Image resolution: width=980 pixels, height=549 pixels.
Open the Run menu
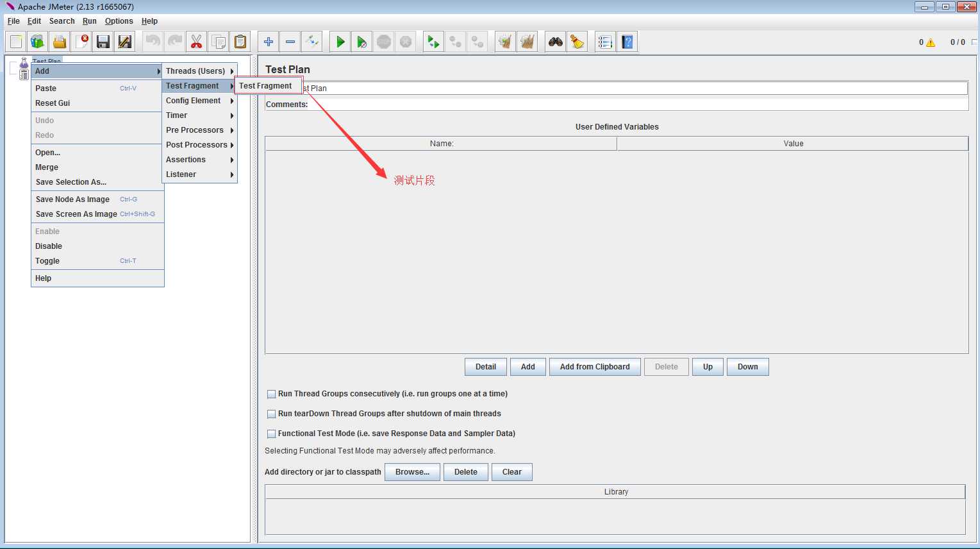click(90, 21)
